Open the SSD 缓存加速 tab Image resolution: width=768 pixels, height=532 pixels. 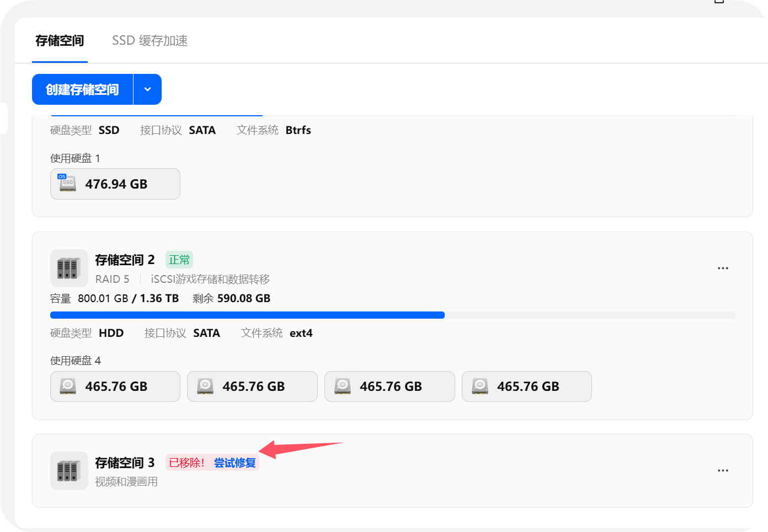click(x=150, y=41)
